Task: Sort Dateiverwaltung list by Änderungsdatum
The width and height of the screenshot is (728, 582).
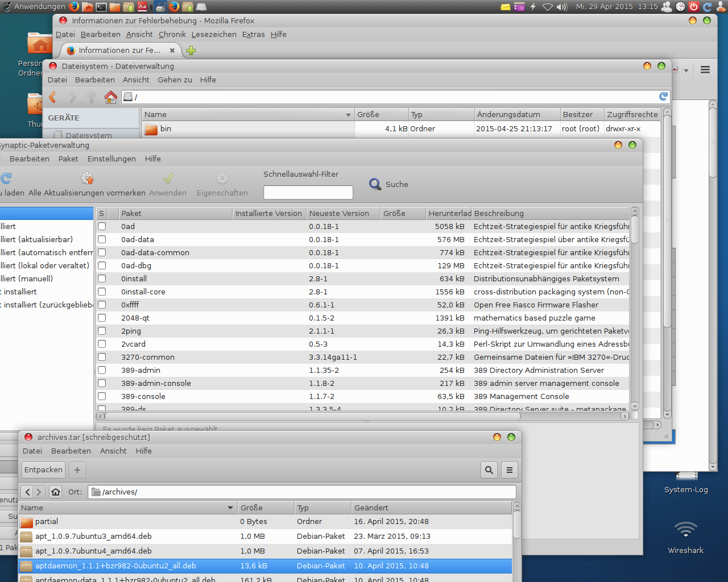Action: pos(517,114)
